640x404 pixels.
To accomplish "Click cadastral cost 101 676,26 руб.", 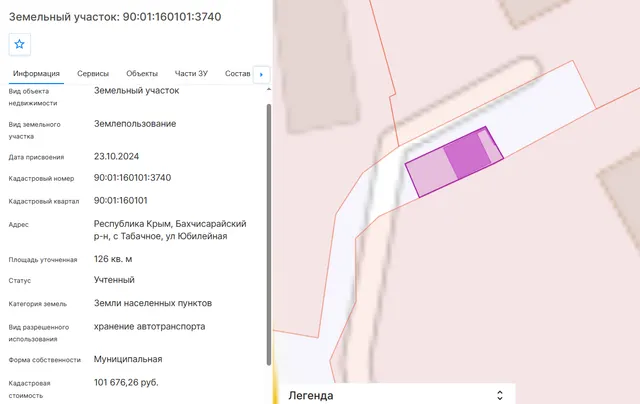I will pyautogui.click(x=126, y=382).
